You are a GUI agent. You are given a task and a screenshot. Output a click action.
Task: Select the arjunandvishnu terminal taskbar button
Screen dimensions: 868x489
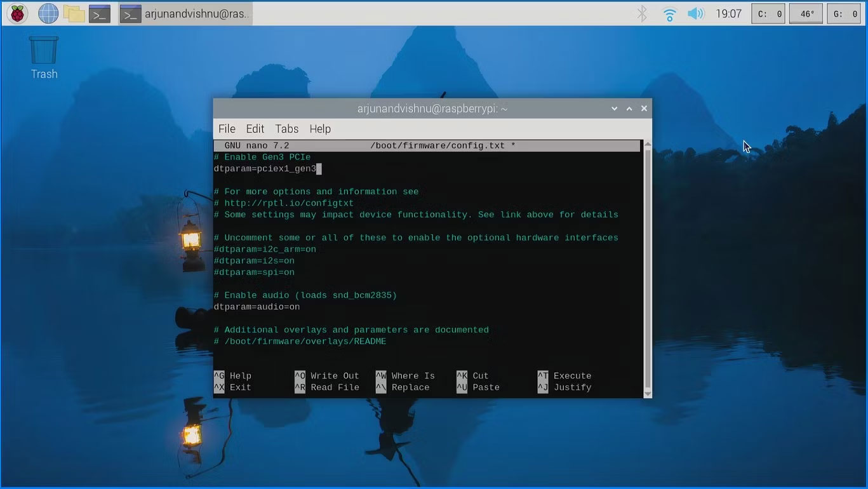(186, 13)
